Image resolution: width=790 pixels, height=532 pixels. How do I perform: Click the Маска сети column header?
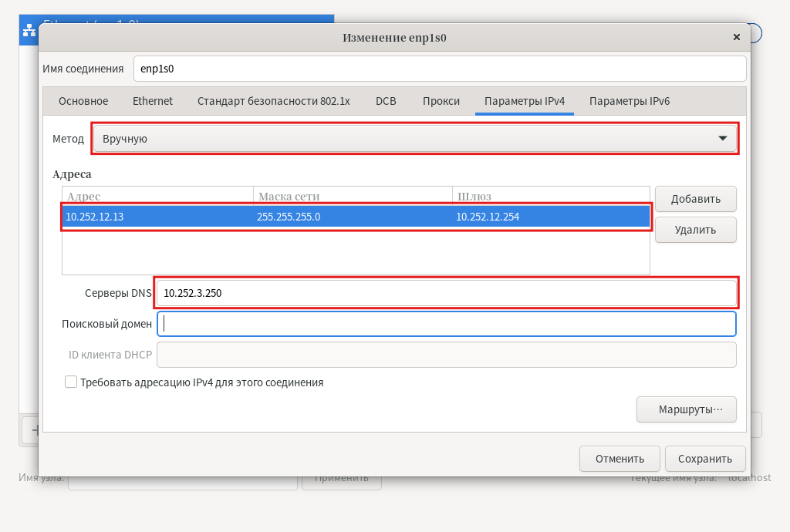tap(353, 196)
